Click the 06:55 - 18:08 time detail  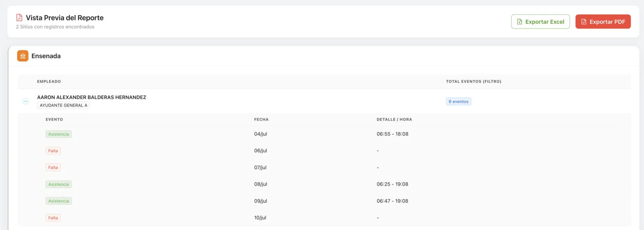pos(392,134)
